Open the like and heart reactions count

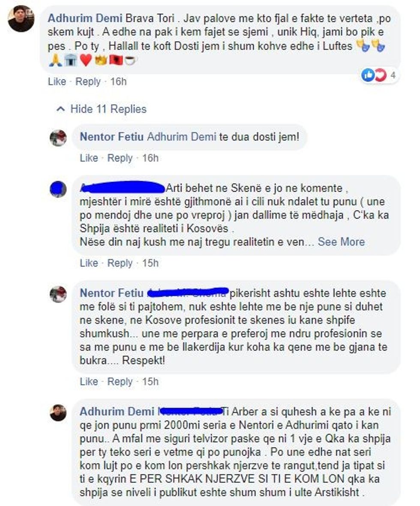(379, 75)
